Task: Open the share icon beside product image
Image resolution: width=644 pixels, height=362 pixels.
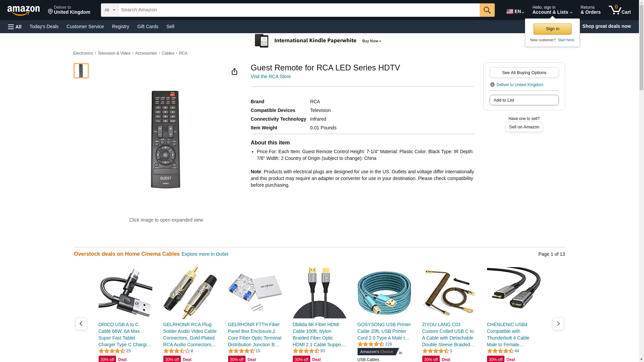Action: (x=234, y=71)
